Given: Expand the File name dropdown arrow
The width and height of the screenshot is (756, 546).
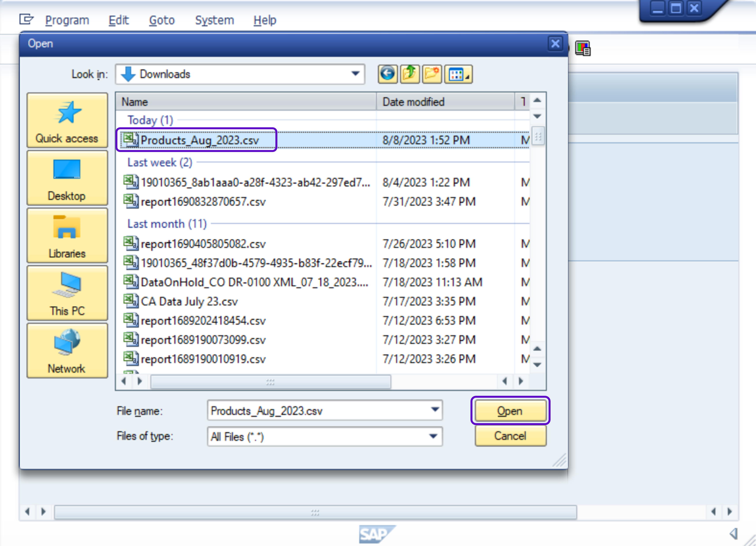Looking at the screenshot, I should point(435,410).
